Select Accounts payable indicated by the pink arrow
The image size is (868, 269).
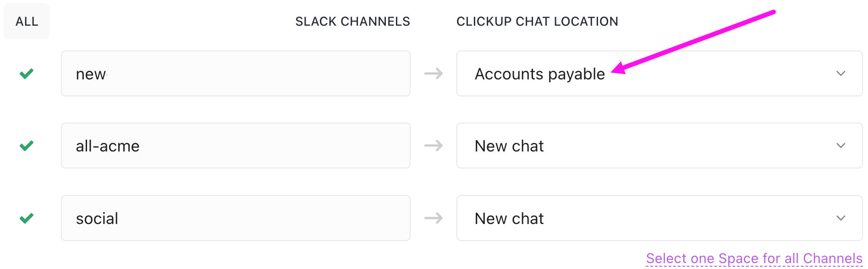point(539,73)
